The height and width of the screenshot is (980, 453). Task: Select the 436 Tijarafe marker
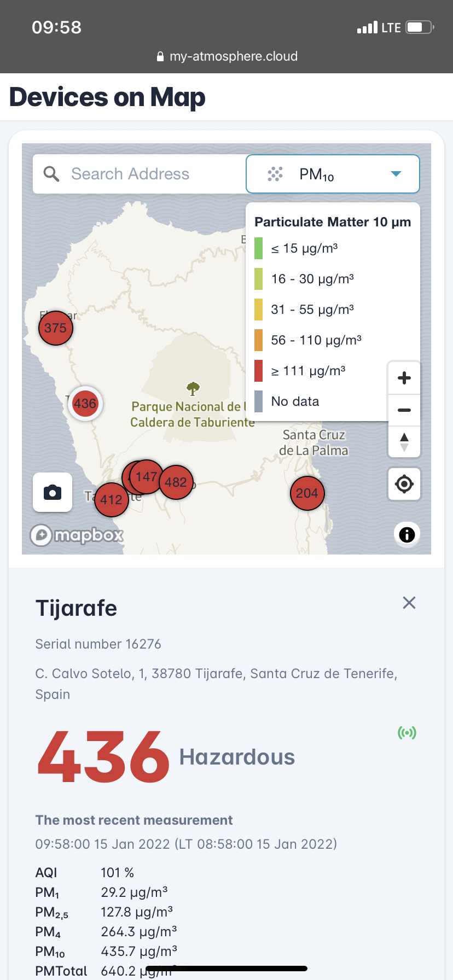(x=85, y=404)
